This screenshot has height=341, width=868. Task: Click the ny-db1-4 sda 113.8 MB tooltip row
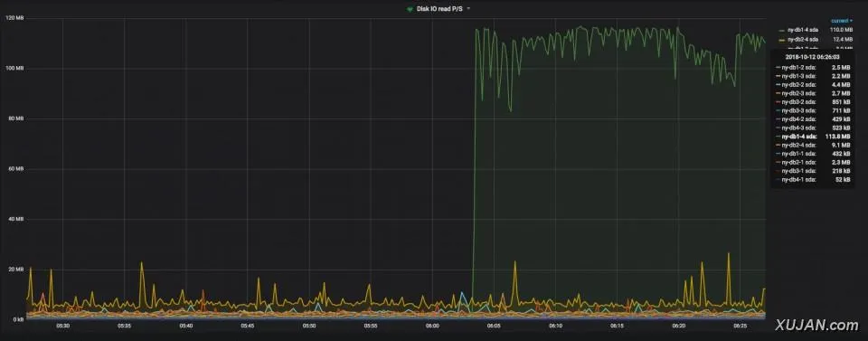(x=813, y=136)
